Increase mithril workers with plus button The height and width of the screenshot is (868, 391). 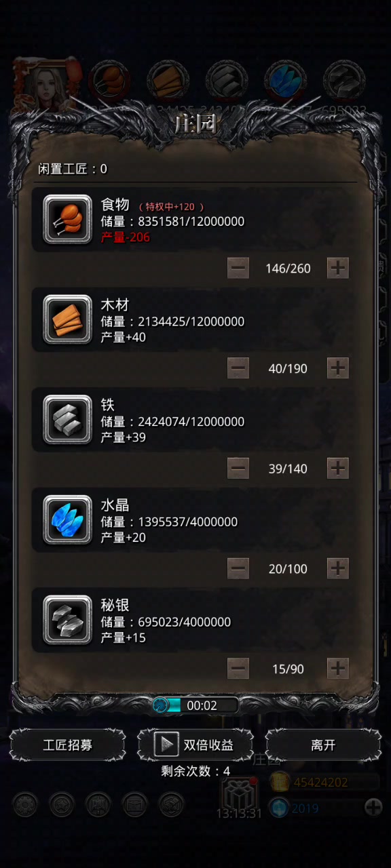click(x=338, y=669)
